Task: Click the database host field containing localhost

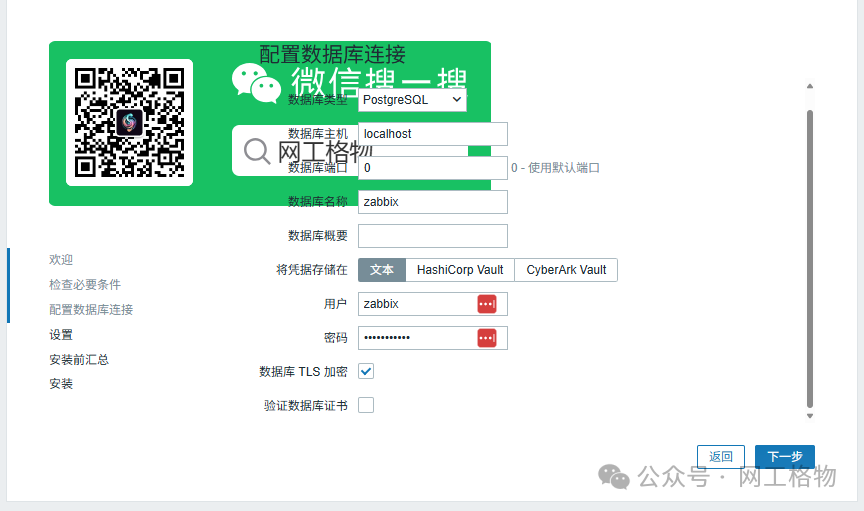Action: coord(433,134)
